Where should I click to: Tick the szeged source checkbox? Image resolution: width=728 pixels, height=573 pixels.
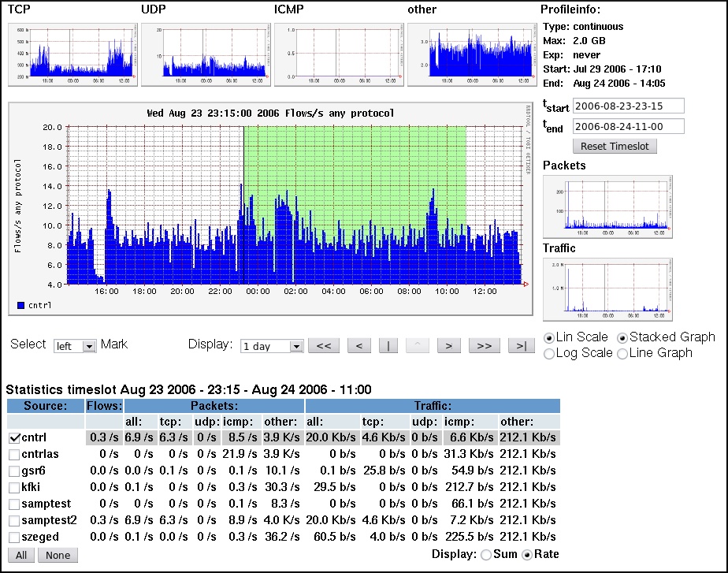[x=14, y=537]
